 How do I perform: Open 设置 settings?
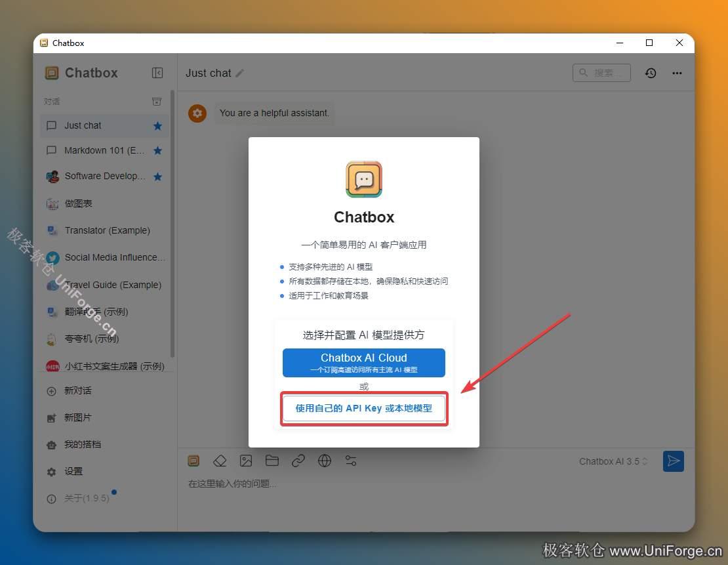[105, 472]
